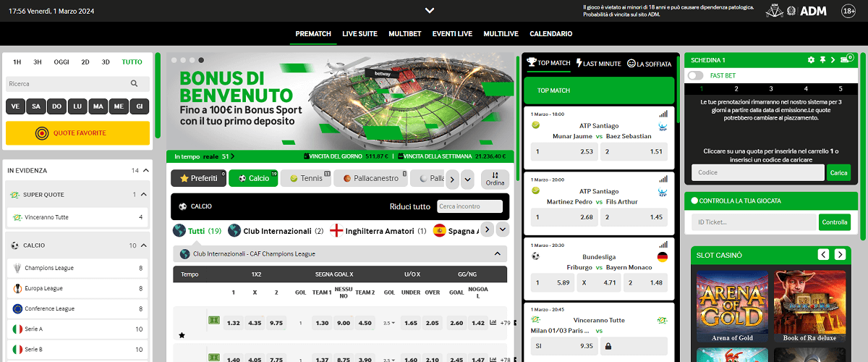Select the 3H time filter

pos(38,62)
